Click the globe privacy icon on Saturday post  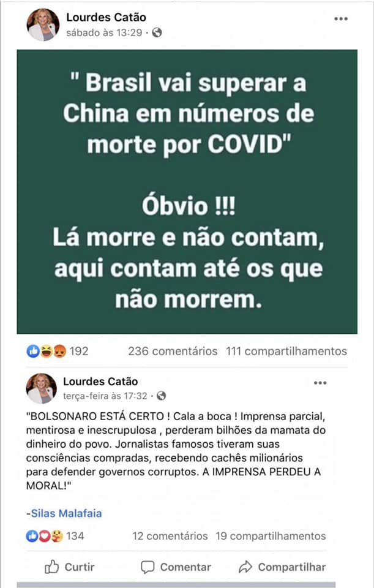coord(157,32)
